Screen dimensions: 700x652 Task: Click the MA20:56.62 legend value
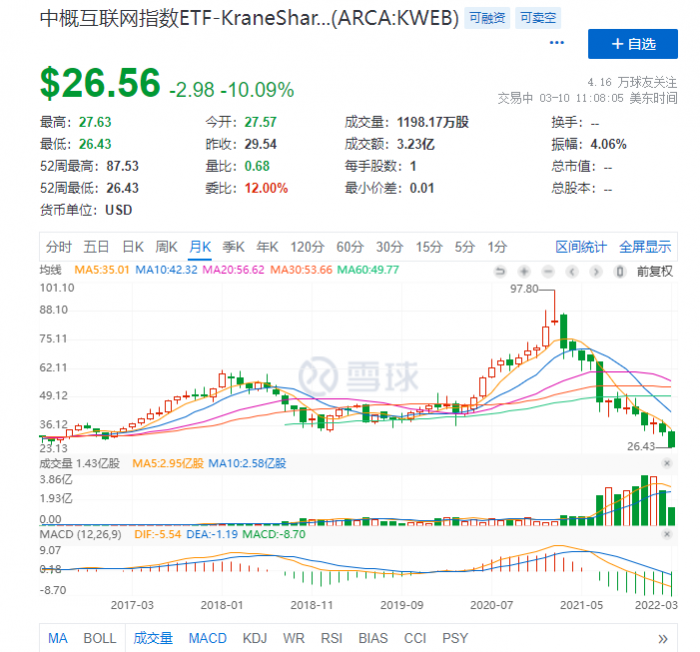pyautogui.click(x=233, y=270)
